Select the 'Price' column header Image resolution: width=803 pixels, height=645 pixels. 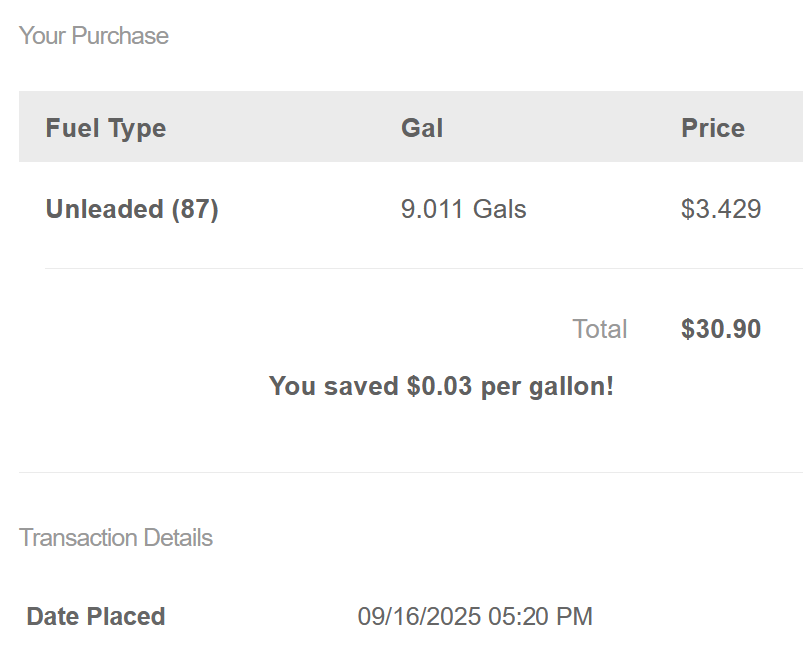713,128
